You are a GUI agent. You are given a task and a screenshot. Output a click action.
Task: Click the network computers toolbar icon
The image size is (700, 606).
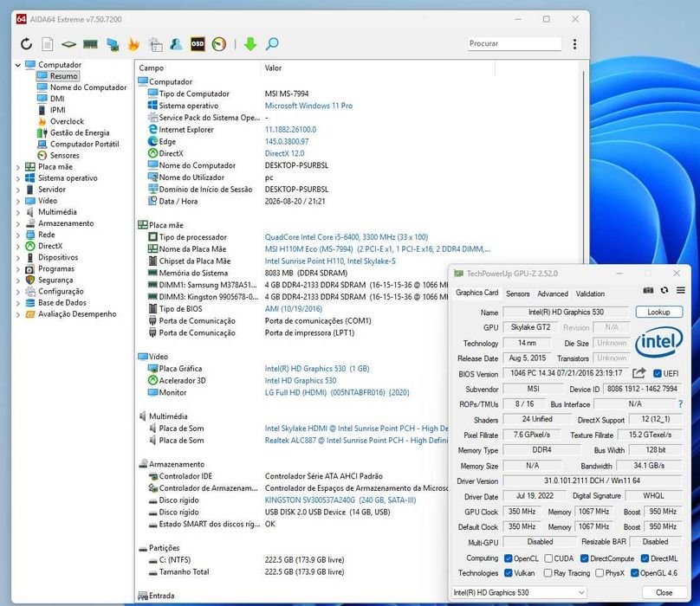[113, 44]
